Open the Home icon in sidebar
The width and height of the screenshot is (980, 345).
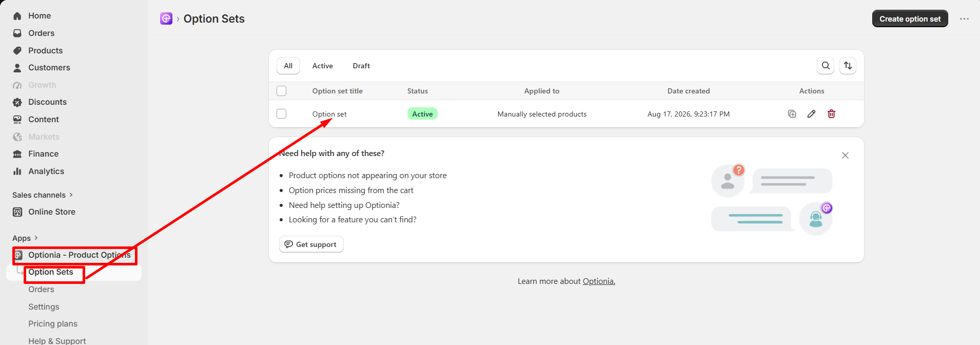pyautogui.click(x=17, y=16)
